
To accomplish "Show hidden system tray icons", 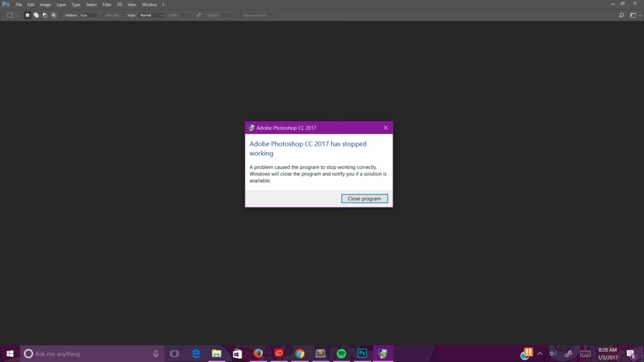I will (540, 354).
